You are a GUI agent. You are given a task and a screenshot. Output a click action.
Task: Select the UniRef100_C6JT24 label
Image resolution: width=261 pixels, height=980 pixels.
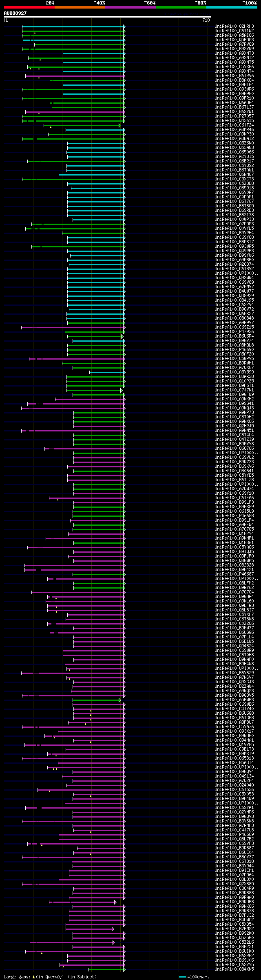click(x=234, y=125)
